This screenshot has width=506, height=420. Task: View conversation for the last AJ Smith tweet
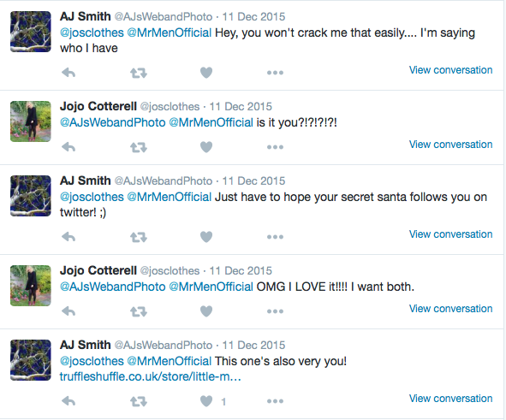(450, 399)
